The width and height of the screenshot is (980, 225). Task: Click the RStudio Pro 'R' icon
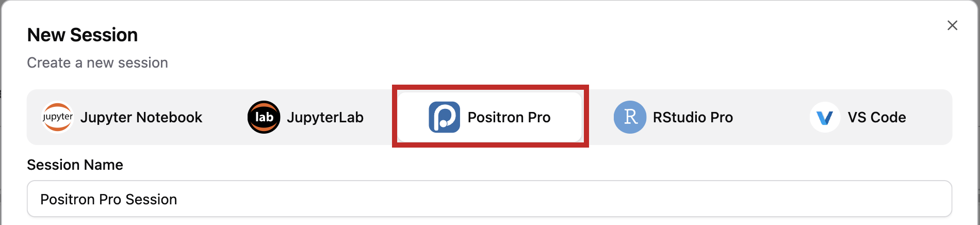(x=630, y=117)
